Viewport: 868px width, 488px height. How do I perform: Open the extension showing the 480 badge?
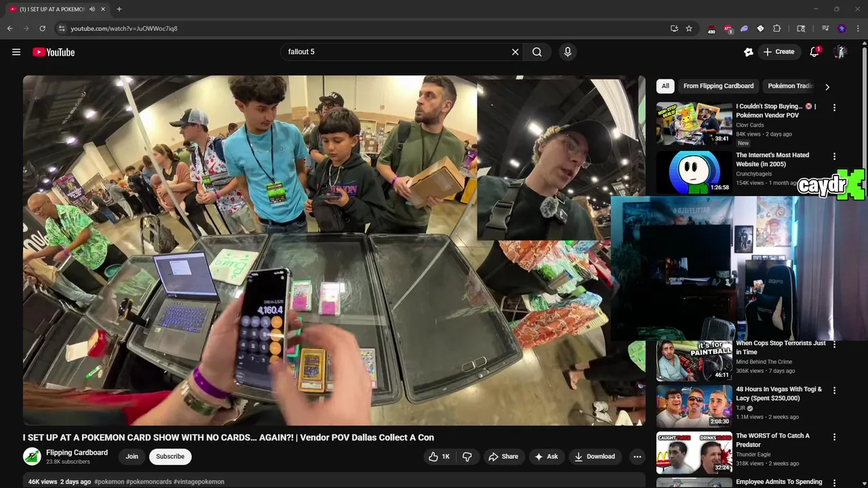coord(711,28)
